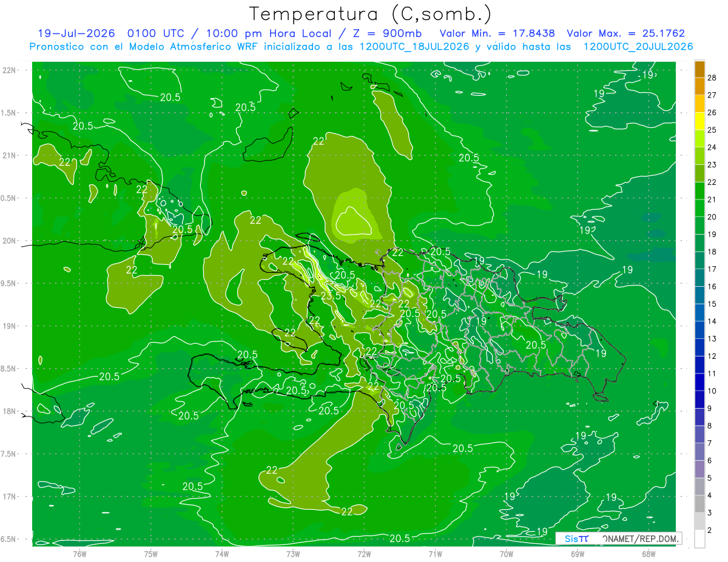The height and width of the screenshot is (562, 728).
Task: Click the "25" value on the color legend
Action: click(x=713, y=130)
